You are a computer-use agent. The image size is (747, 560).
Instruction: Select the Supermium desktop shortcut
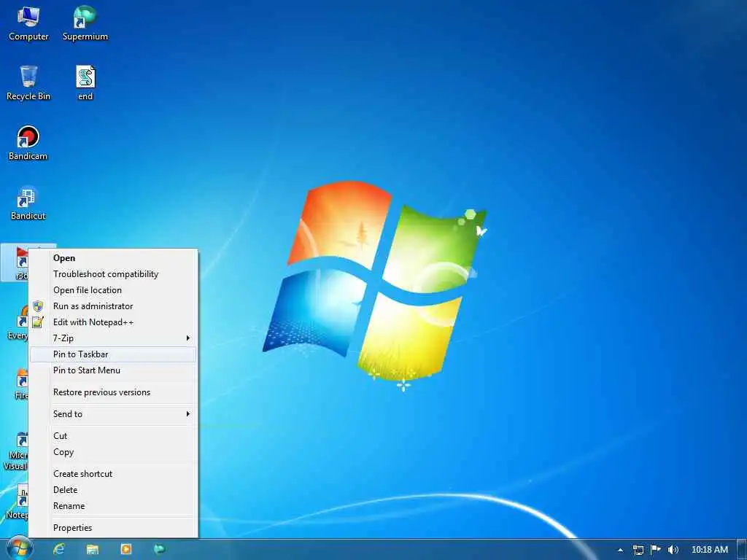tap(85, 24)
